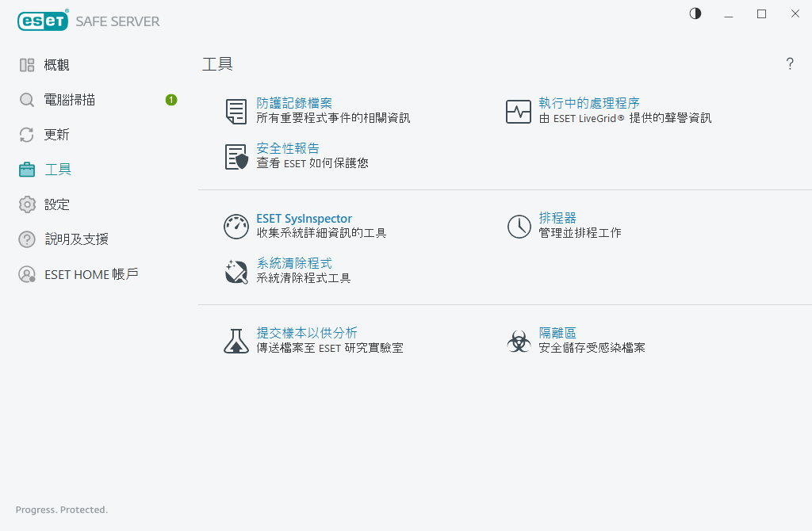Click the ESET logo at top left
Viewport: 812px width, 531px height.
[43, 21]
